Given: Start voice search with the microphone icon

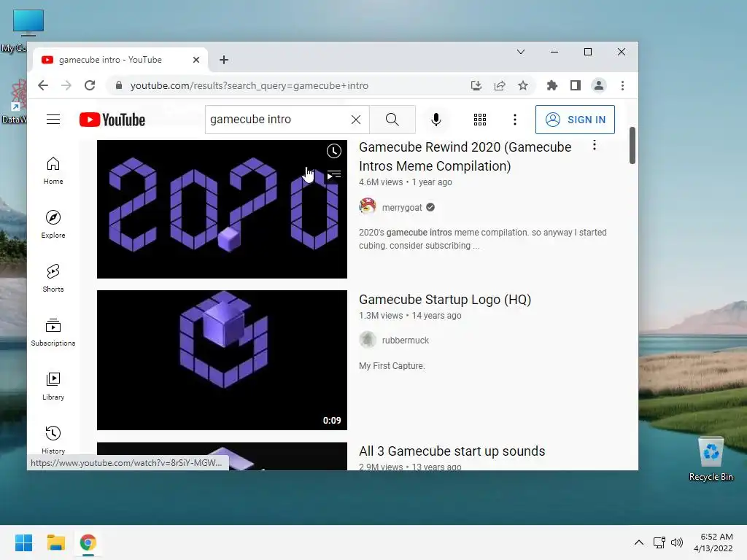Looking at the screenshot, I should point(436,120).
